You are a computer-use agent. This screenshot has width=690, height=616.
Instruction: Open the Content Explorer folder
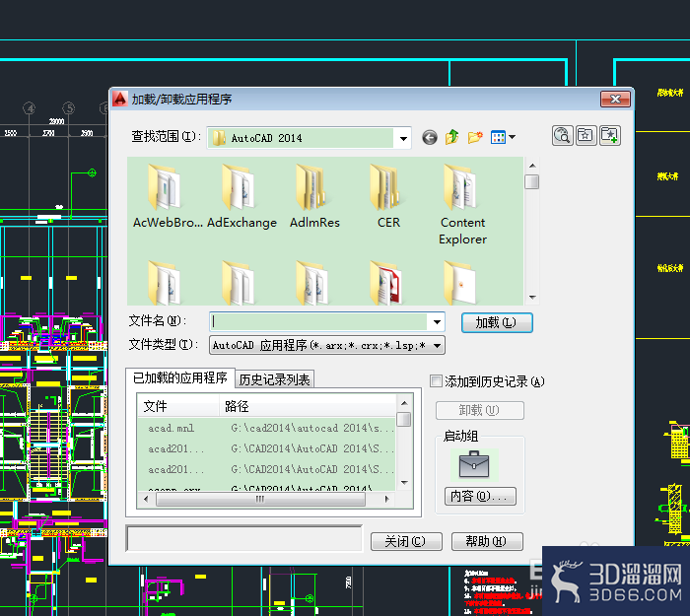(462, 205)
